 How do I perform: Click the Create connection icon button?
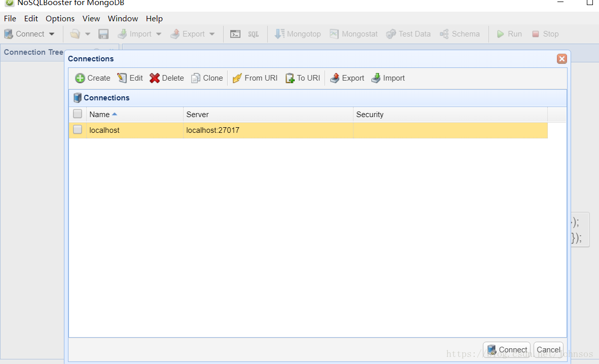click(92, 78)
